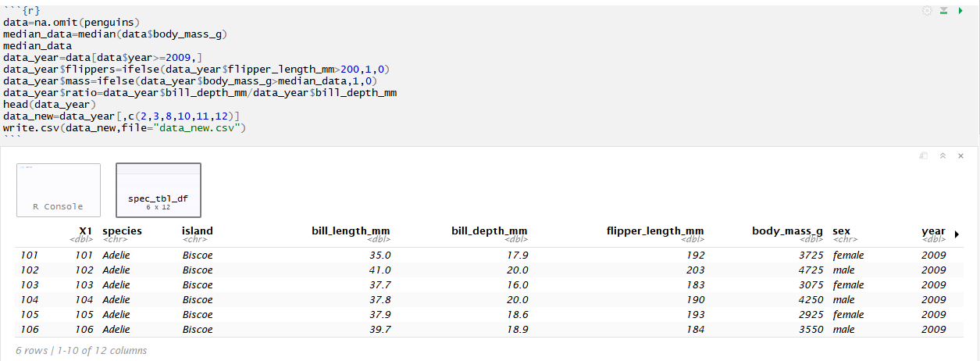Screen dimensions: 980x361
Task: Click the bill_length_mm column header
Action: pyautogui.click(x=351, y=231)
